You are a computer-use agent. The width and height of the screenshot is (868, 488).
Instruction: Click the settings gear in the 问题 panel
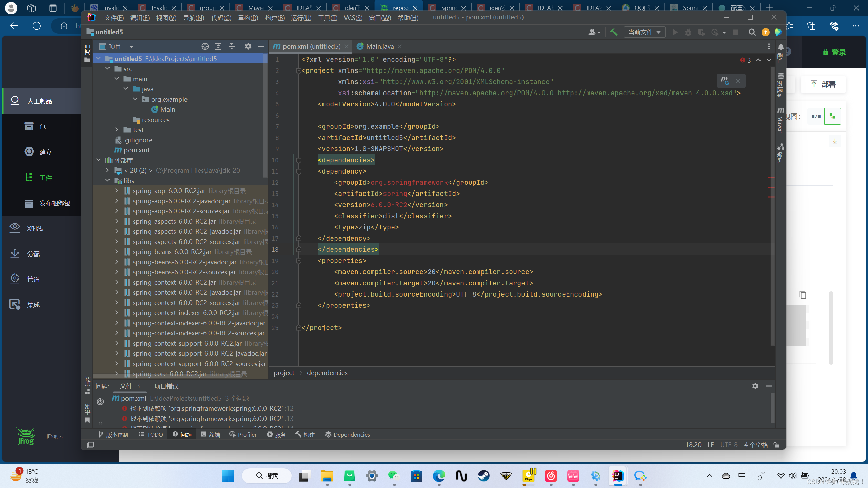[755, 386]
